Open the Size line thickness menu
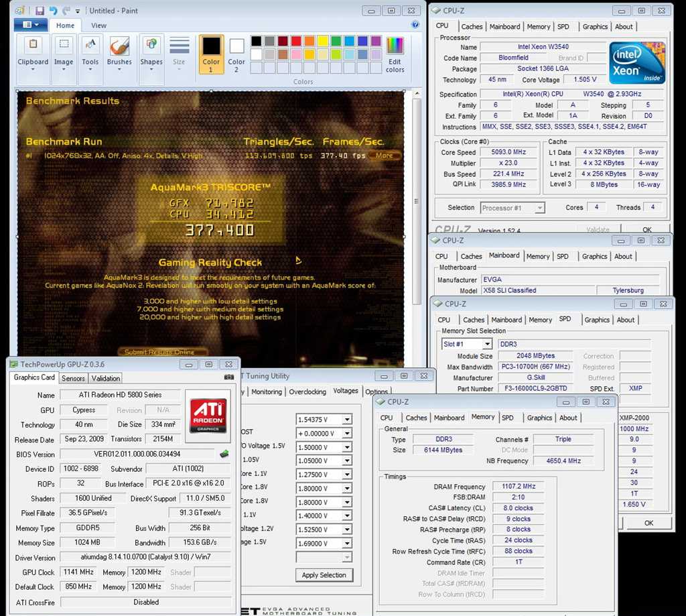The width and height of the screenshot is (686, 616). 179,54
